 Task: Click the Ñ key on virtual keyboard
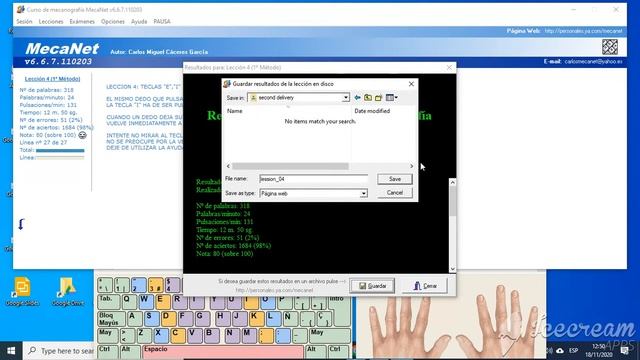pyautogui.click(x=290, y=319)
